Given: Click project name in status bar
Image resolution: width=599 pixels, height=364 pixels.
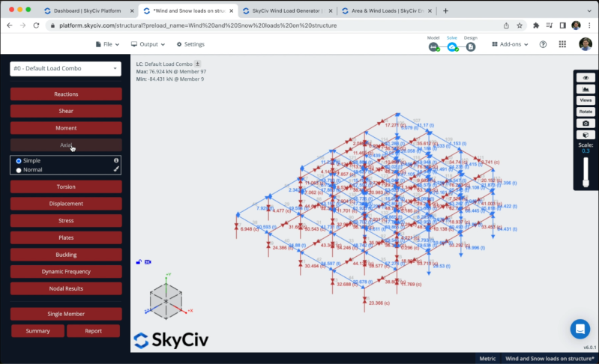Looking at the screenshot, I should point(550,359).
